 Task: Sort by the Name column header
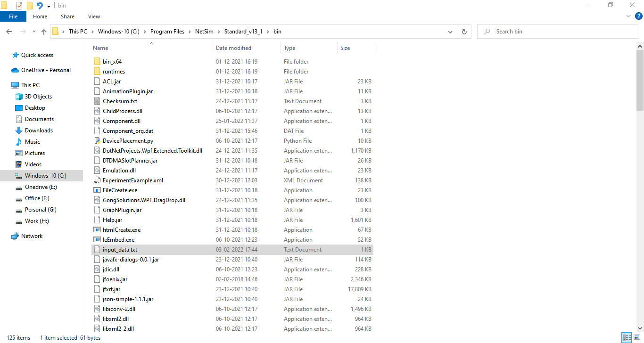[151, 48]
